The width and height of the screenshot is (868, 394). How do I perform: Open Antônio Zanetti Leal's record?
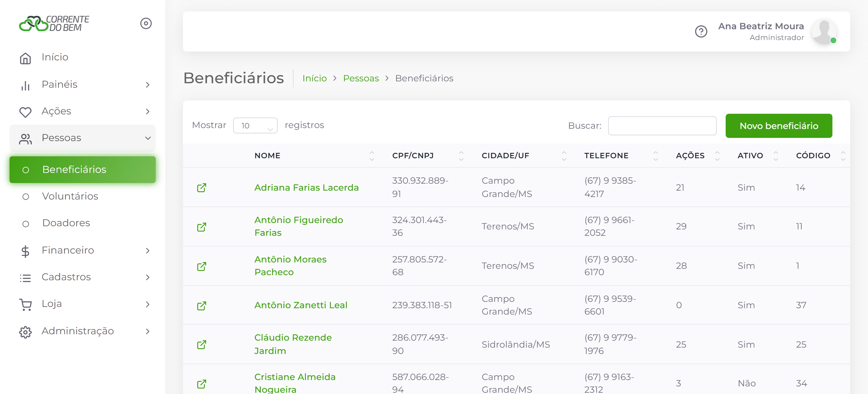301,305
